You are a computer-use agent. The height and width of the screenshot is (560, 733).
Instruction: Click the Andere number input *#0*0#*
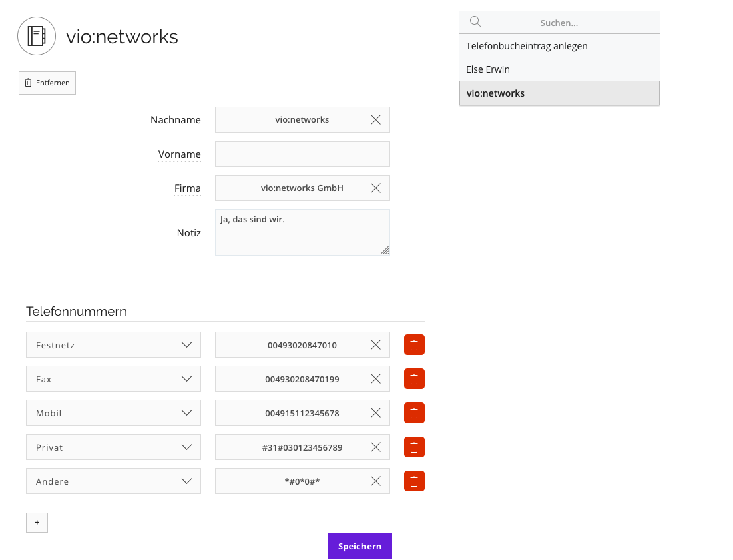pos(302,481)
